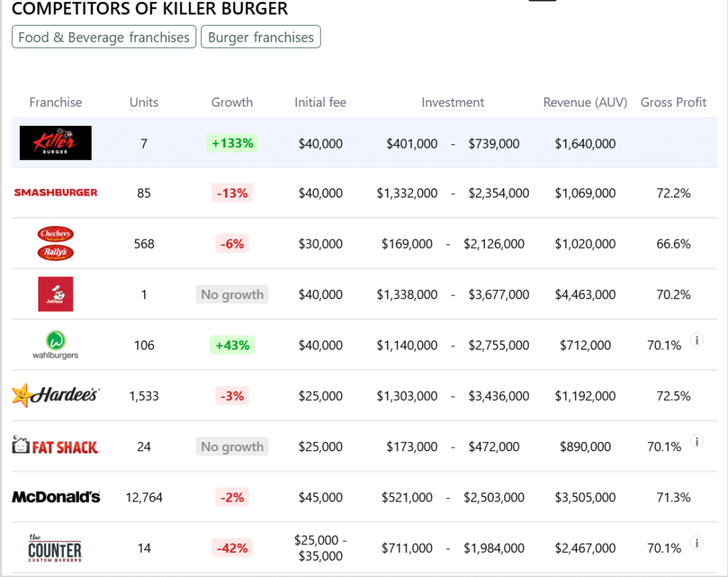Click the Hardee's star logo
This screenshot has height=577, width=728.
pyautogui.click(x=55, y=396)
